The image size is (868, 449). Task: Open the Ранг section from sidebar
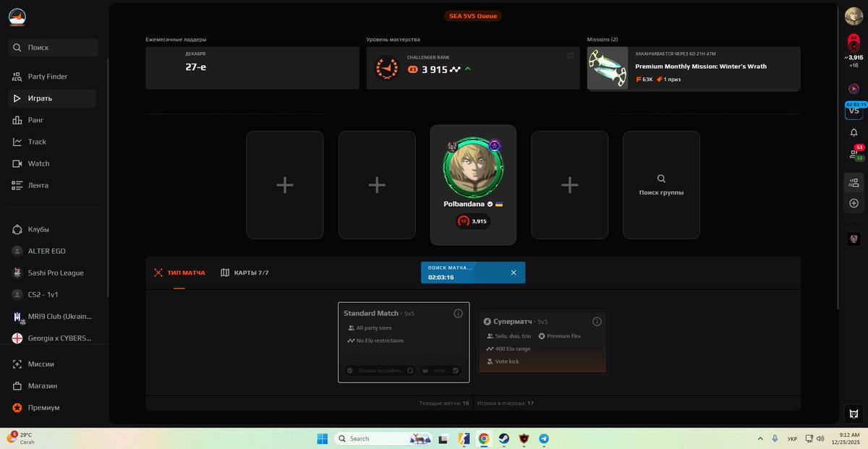(x=34, y=119)
